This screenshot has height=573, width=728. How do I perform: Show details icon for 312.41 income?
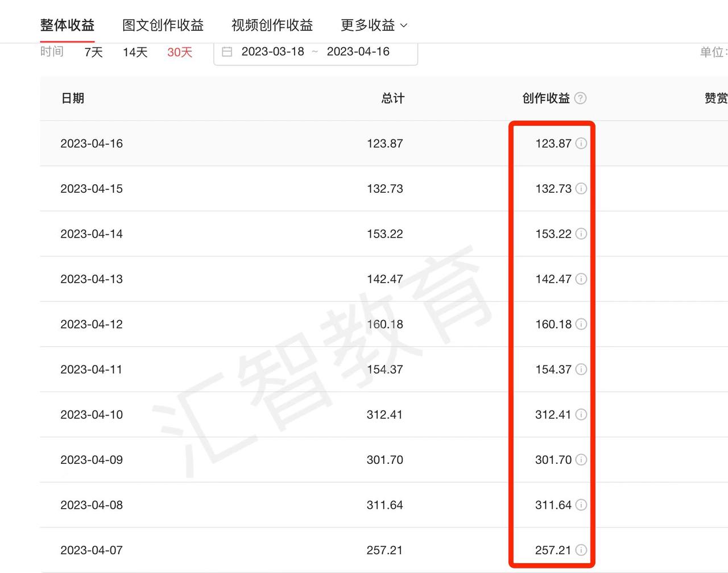click(x=581, y=414)
